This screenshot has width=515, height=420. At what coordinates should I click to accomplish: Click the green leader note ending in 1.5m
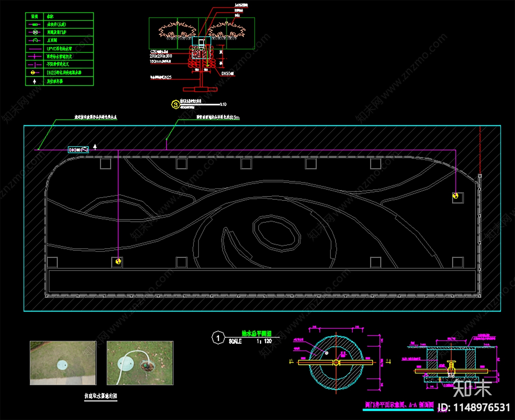coord(218,117)
